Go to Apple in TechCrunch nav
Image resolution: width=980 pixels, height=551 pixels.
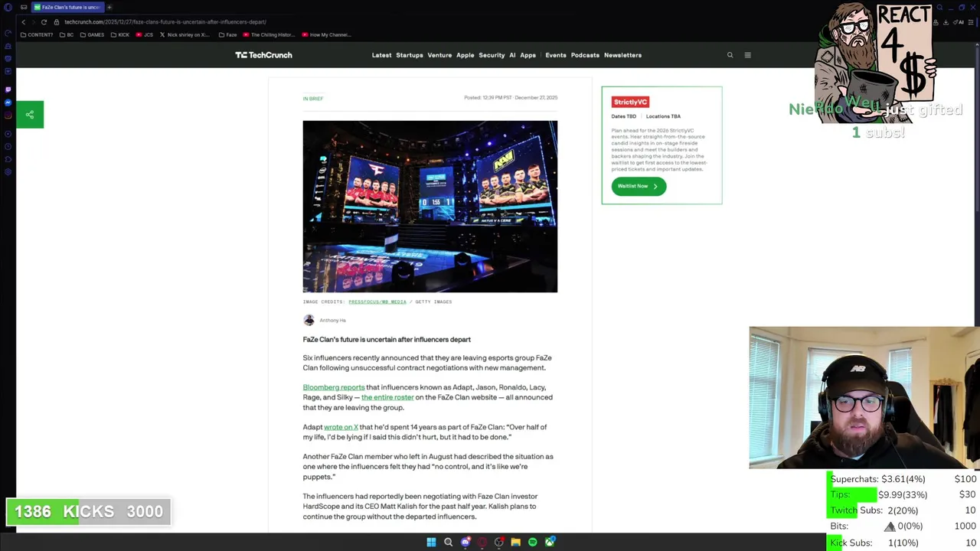pos(465,55)
